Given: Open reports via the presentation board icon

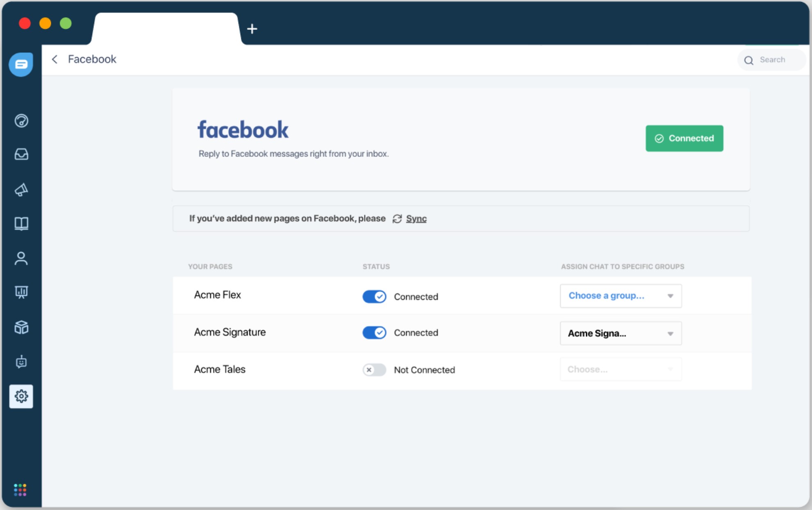Looking at the screenshot, I should coord(21,292).
